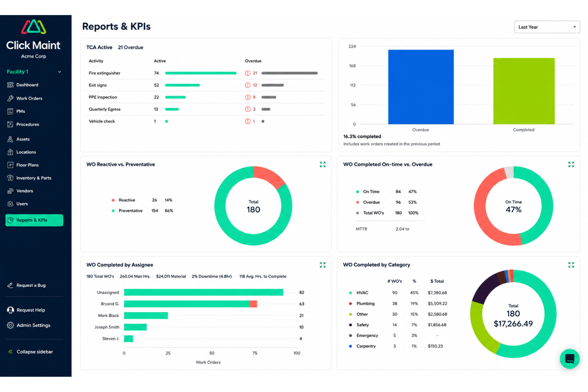
Task: Click the PPE inspection overdue alert icon
Action: 248,97
